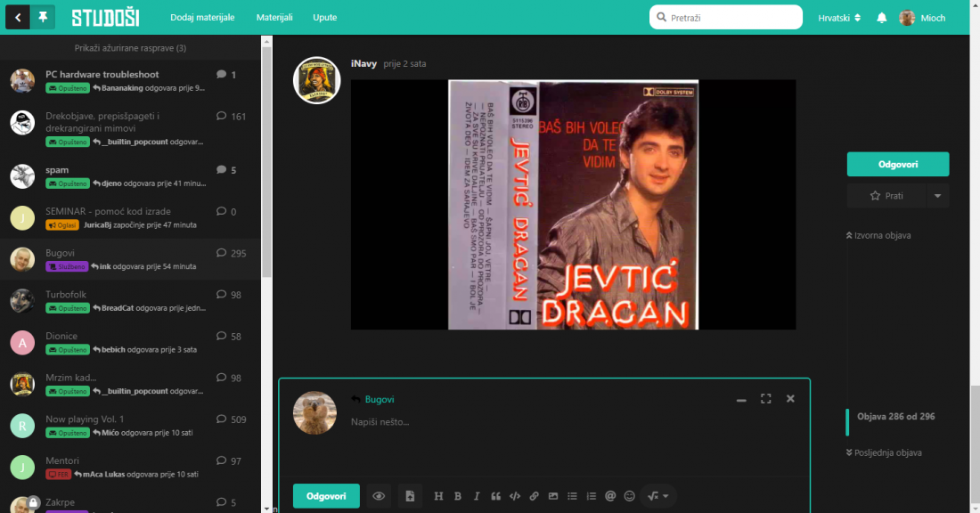The height and width of the screenshot is (513, 980).
Task: Focus the Pretraži search field
Action: [725, 18]
